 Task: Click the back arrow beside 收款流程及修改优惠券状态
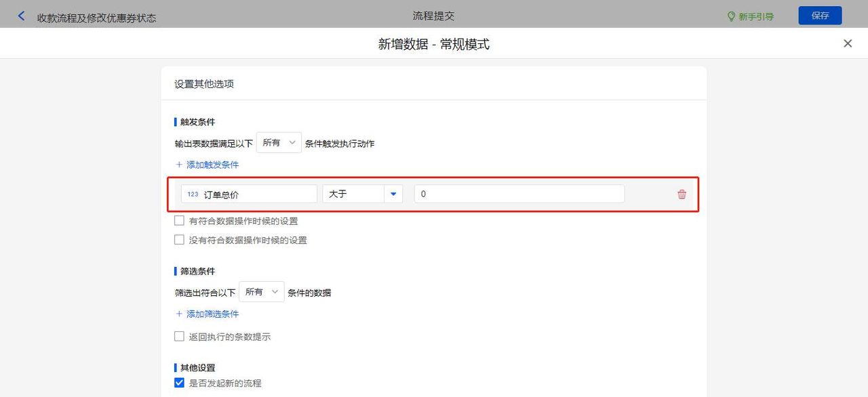pos(21,15)
